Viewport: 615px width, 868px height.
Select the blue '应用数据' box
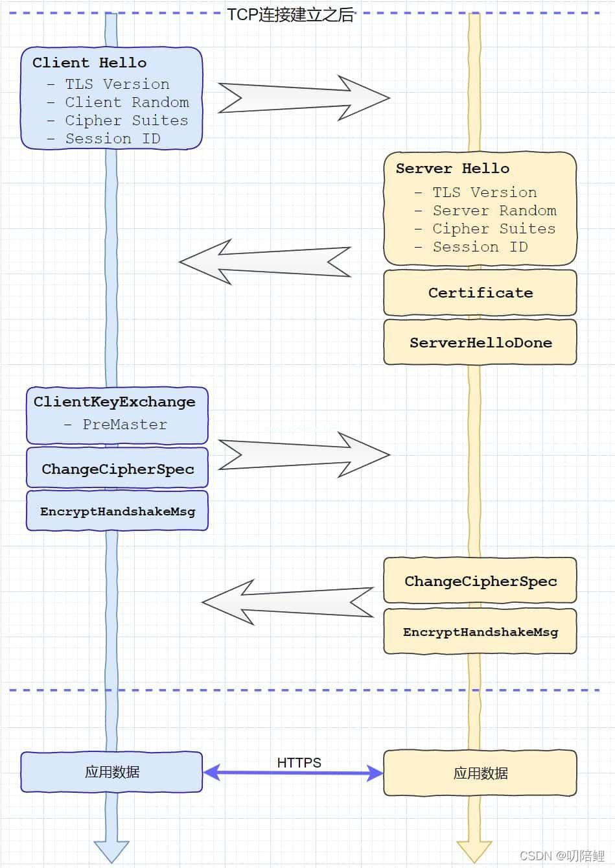[111, 772]
